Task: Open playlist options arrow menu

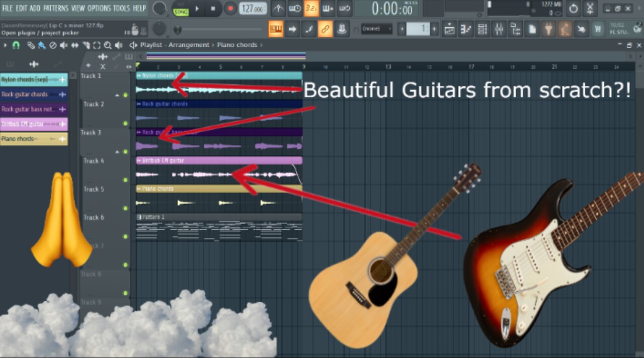Action: point(6,45)
